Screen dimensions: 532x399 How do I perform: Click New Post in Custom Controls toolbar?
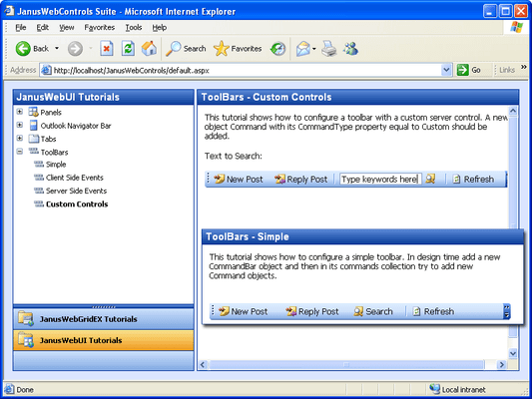(239, 179)
